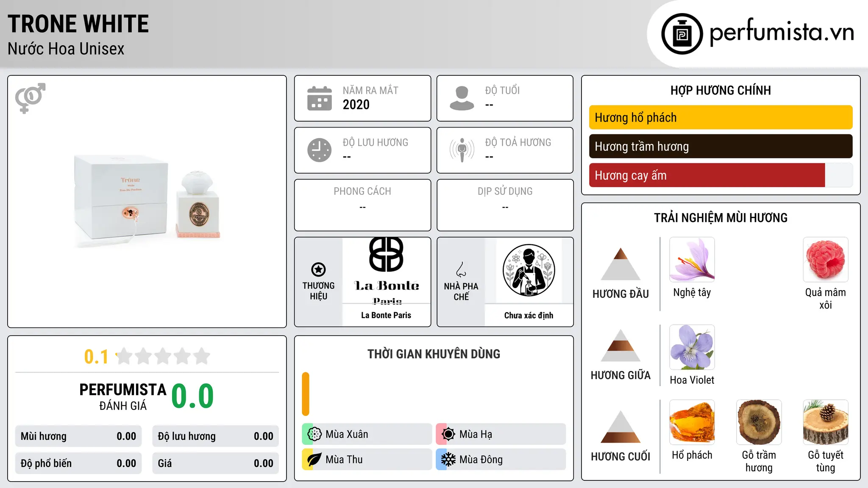Click the Mùi hương score row

coord(78,436)
